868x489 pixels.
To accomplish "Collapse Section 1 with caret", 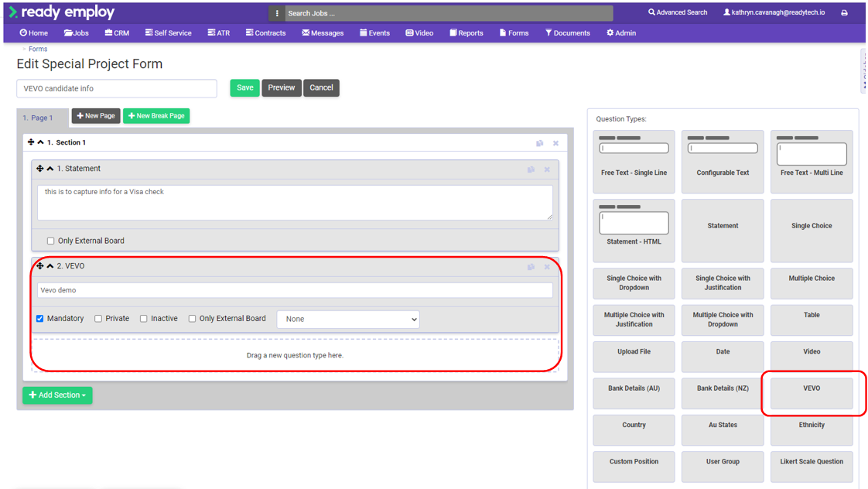I will pos(40,142).
